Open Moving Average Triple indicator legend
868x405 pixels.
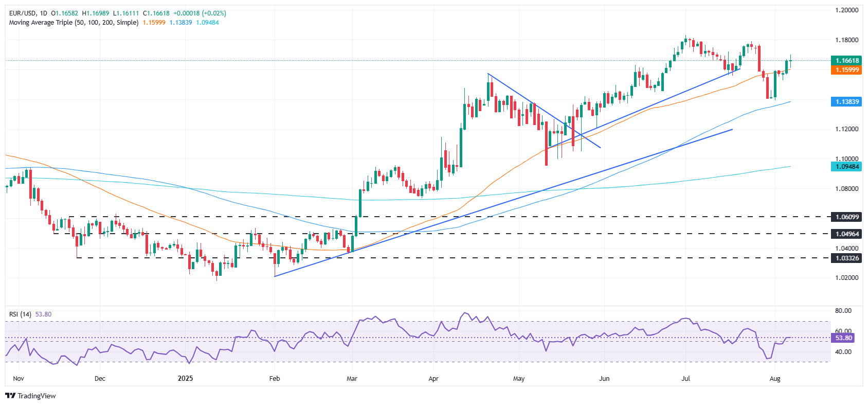pyautogui.click(x=74, y=23)
